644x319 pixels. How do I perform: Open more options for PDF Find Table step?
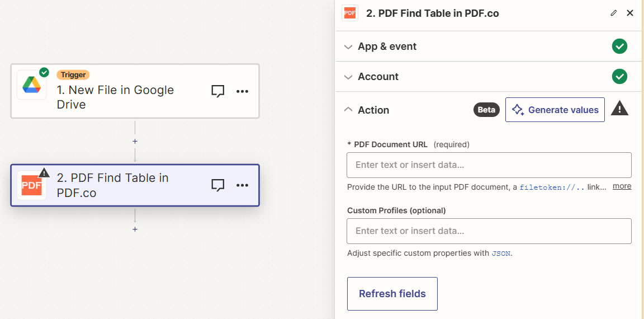pyautogui.click(x=242, y=185)
